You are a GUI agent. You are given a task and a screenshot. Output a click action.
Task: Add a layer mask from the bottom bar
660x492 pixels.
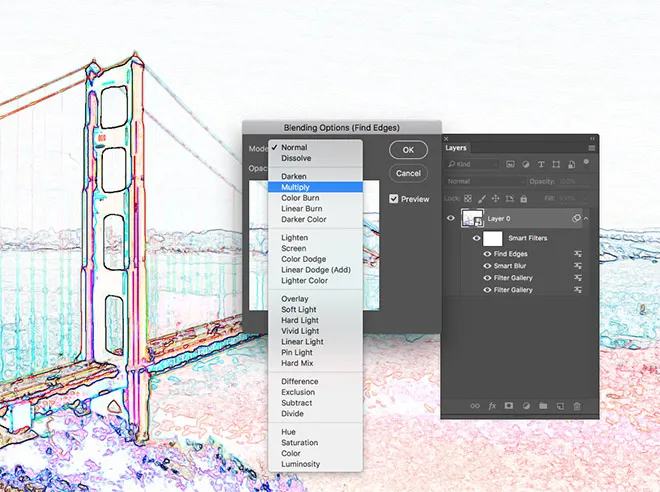click(509, 406)
